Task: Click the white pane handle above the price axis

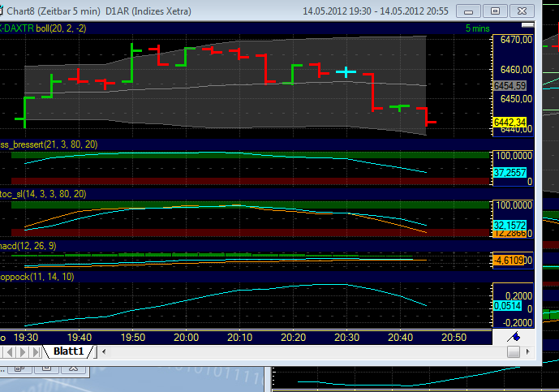Action: pos(527,25)
